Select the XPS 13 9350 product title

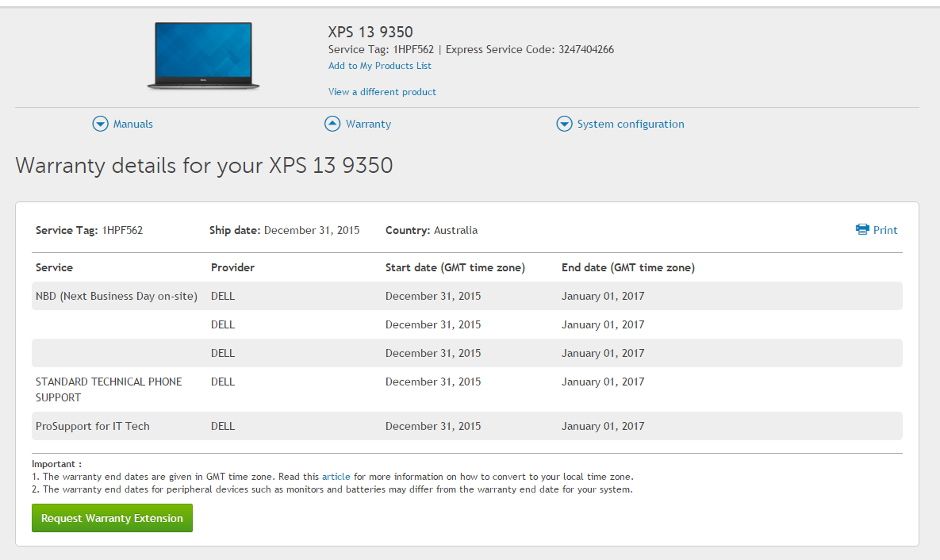coord(370,32)
